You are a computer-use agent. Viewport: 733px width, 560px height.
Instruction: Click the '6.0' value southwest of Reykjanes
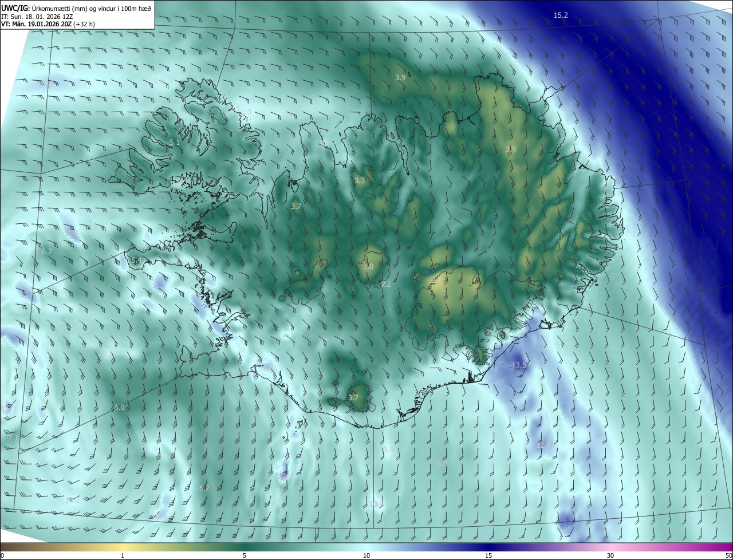pos(119,407)
